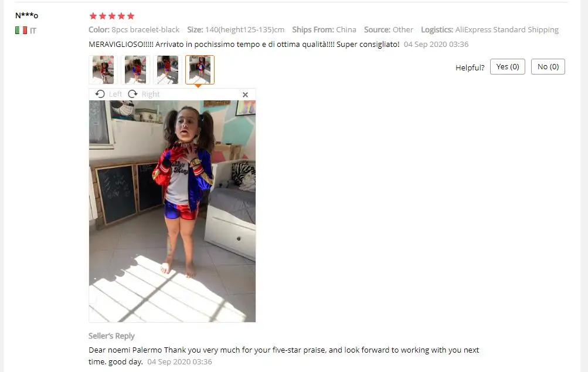Click the 'Left' rotate label
The height and width of the screenshot is (372, 588).
[x=115, y=94]
